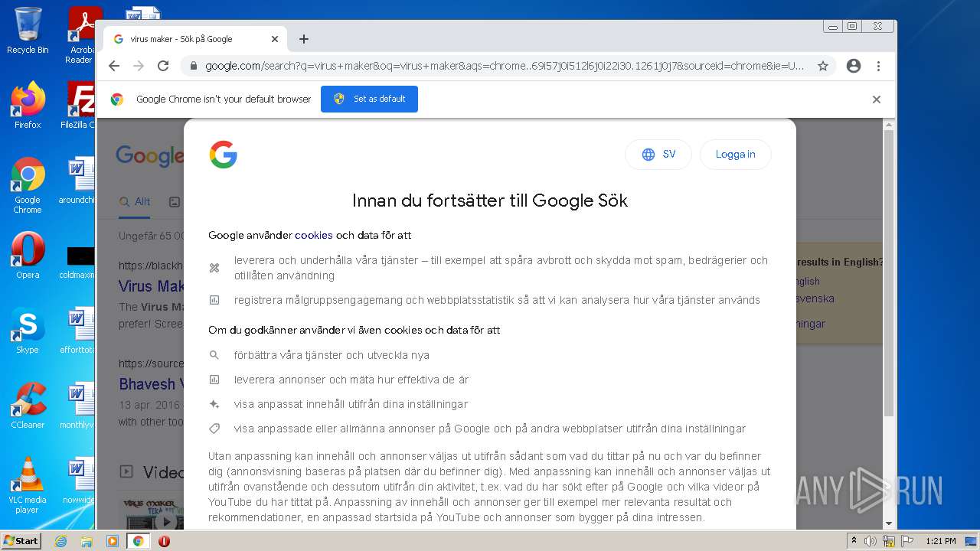Click the scrollbar up arrow
Viewport: 980px width, 551px height.
(x=888, y=124)
